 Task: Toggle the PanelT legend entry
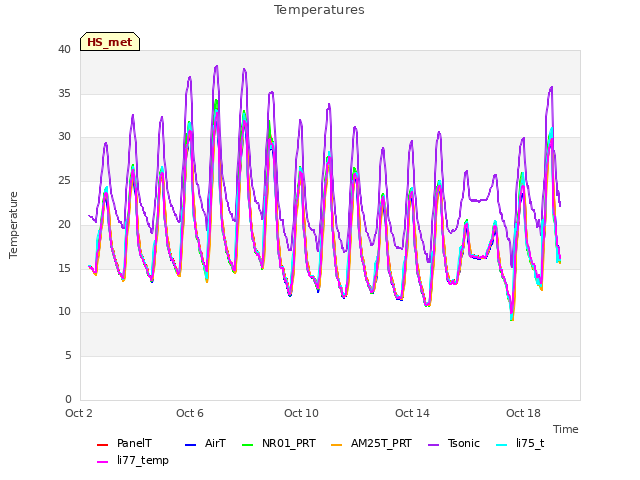(x=124, y=443)
